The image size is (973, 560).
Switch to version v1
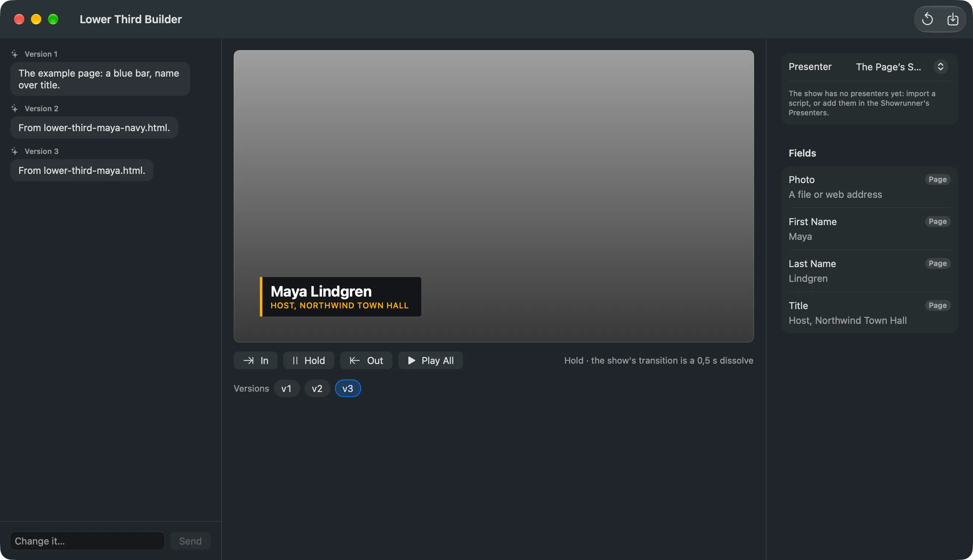tap(287, 388)
